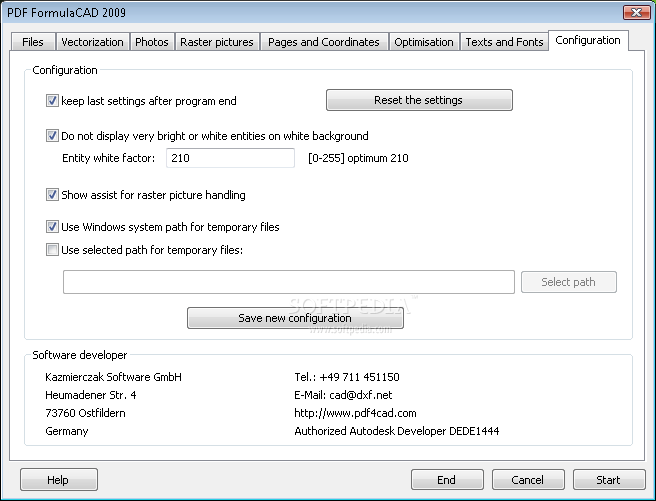Enable use selected path for temporary files

tap(52, 250)
